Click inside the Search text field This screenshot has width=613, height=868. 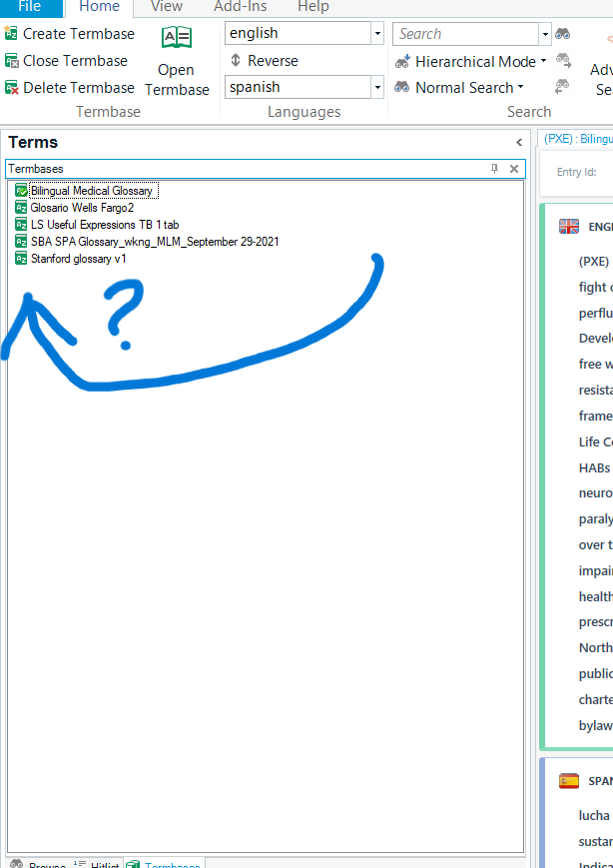click(465, 34)
